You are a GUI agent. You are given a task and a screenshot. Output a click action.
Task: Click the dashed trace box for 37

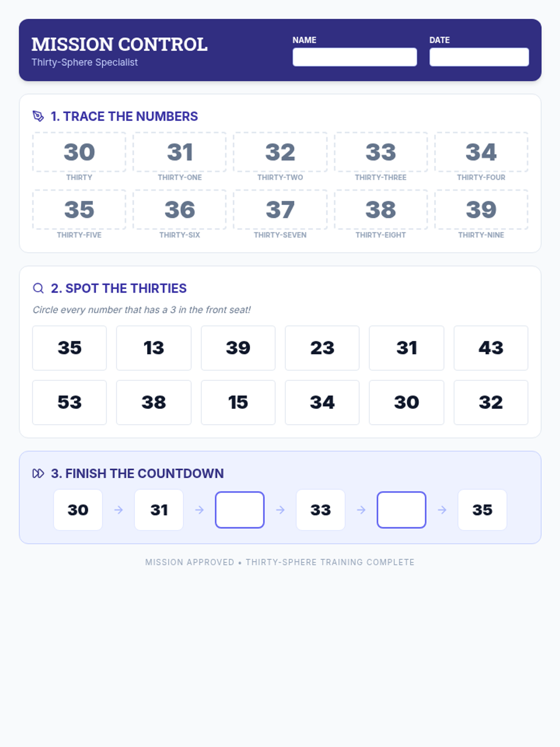[280, 210]
